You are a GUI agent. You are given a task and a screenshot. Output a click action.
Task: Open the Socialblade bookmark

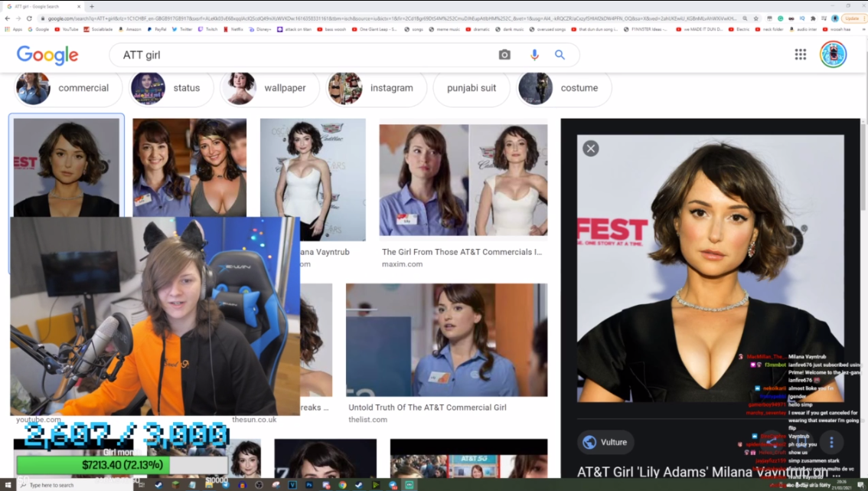(99, 29)
